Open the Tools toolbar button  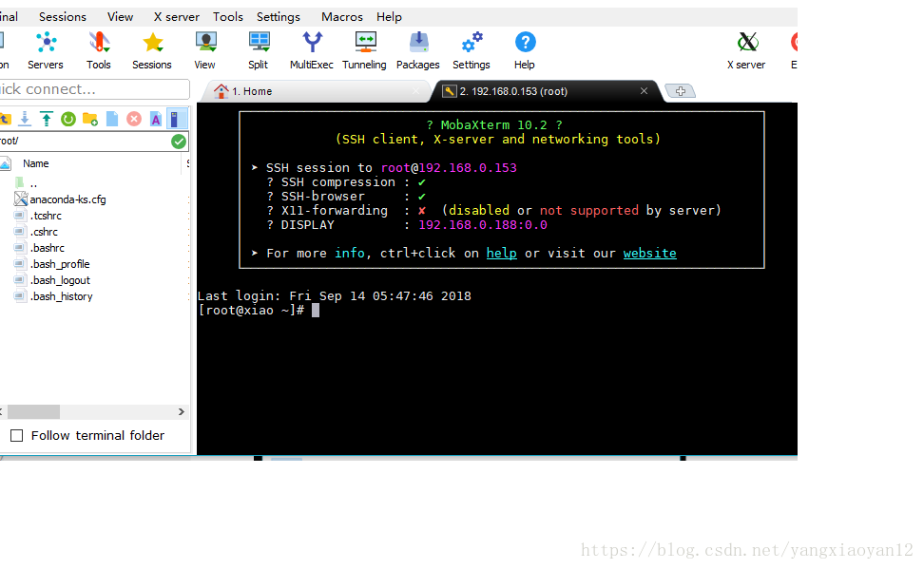point(99,50)
